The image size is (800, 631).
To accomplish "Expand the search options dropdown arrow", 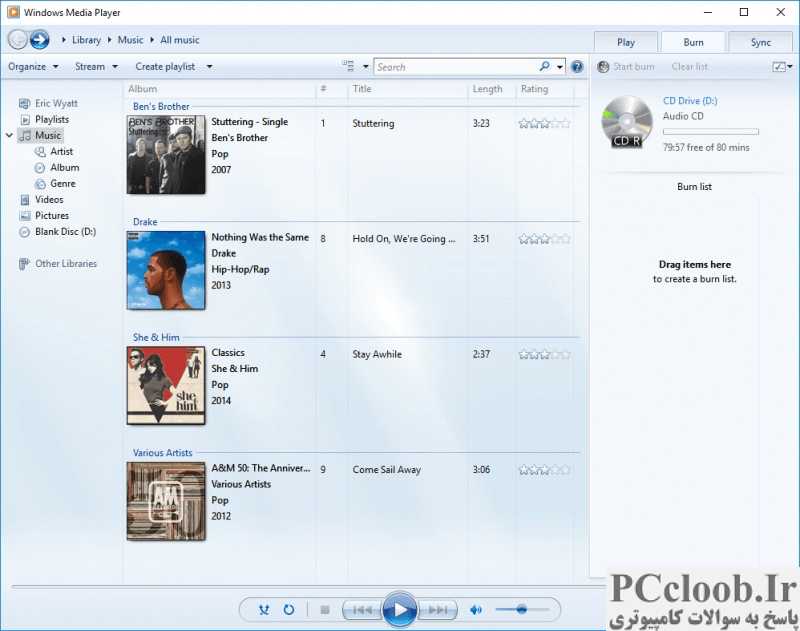I will 560,67.
